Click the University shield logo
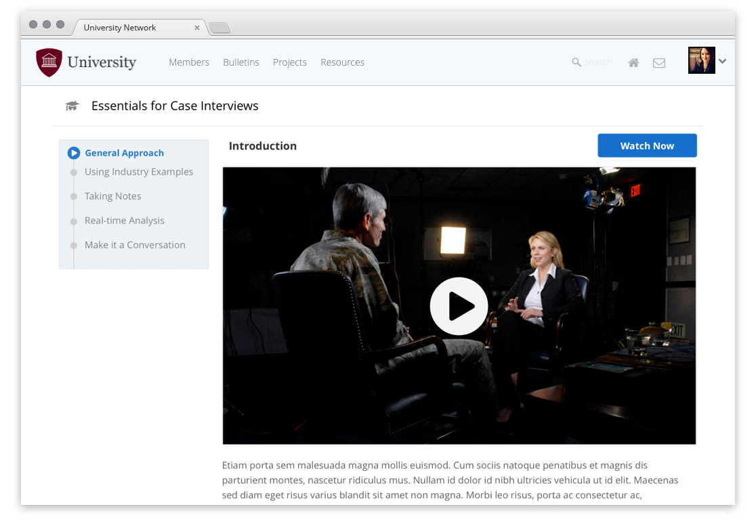756x532 pixels. 49,62
